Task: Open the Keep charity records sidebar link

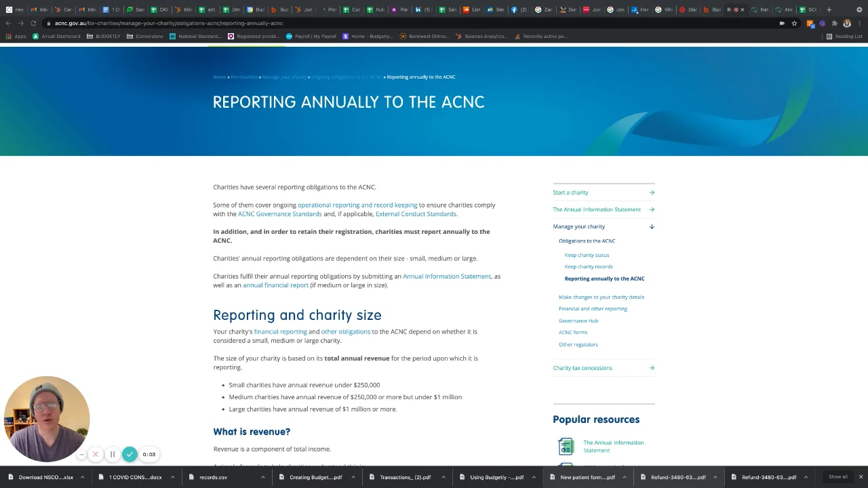Action: 589,266
